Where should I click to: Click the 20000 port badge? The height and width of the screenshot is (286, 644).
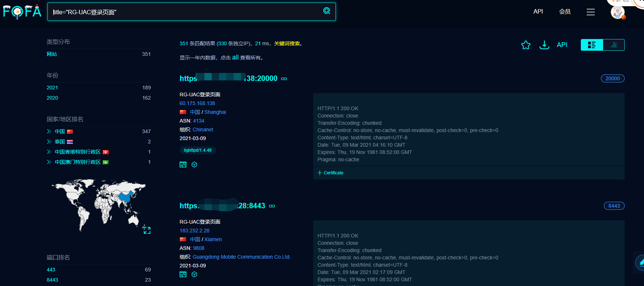click(613, 78)
